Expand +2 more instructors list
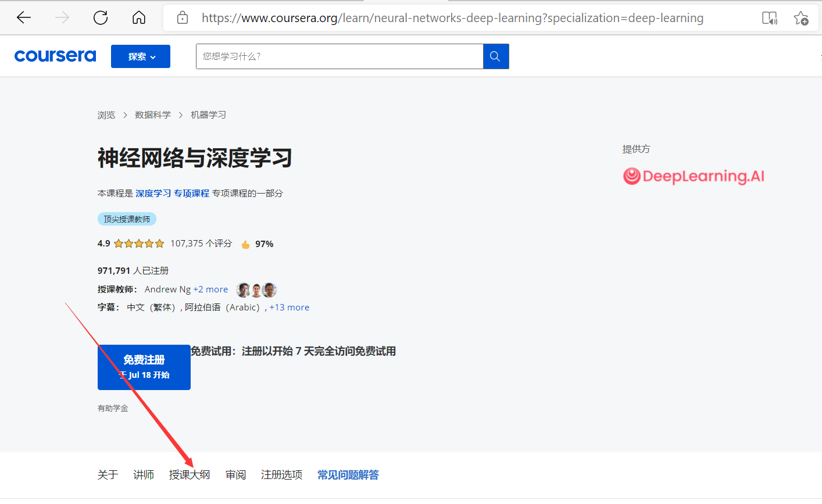This screenshot has width=822, height=504. coord(211,289)
